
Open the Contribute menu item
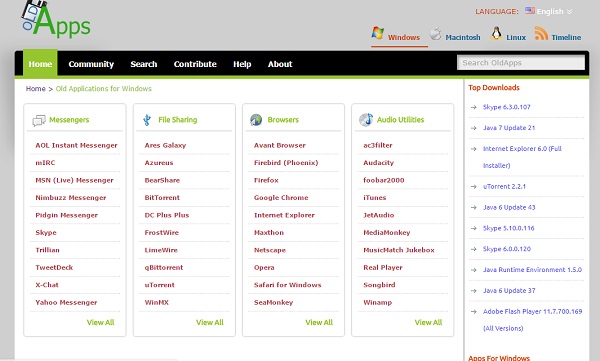coord(195,64)
